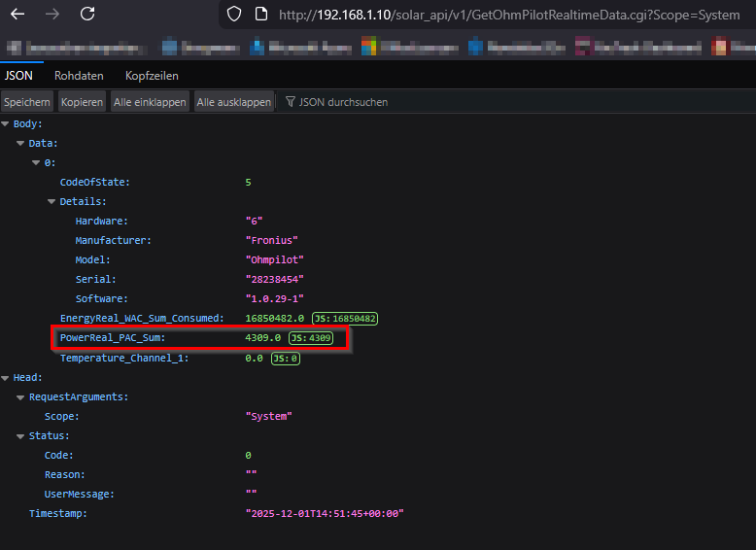Image resolution: width=756 pixels, height=550 pixels.
Task: Collapse the Details node
Action: [x=52, y=202]
